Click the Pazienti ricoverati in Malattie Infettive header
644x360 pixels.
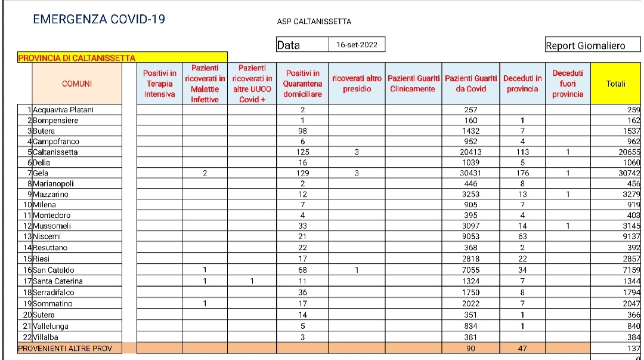[205, 84]
